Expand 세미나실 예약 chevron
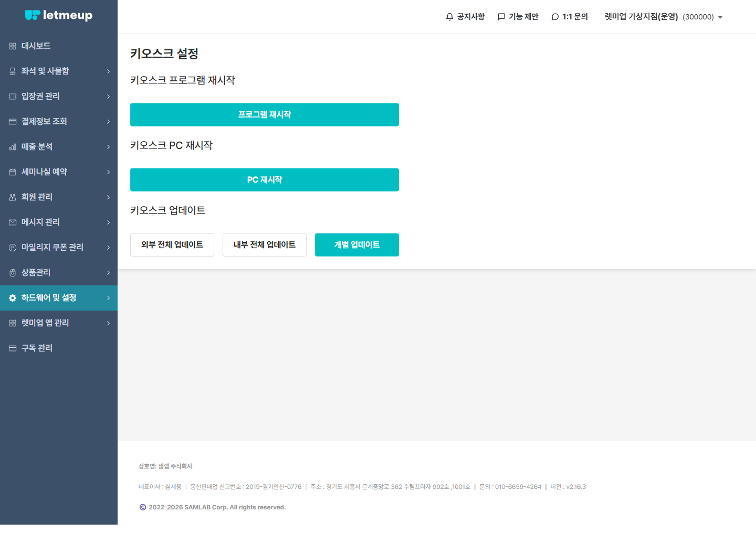The height and width of the screenshot is (533, 756). pyautogui.click(x=109, y=172)
